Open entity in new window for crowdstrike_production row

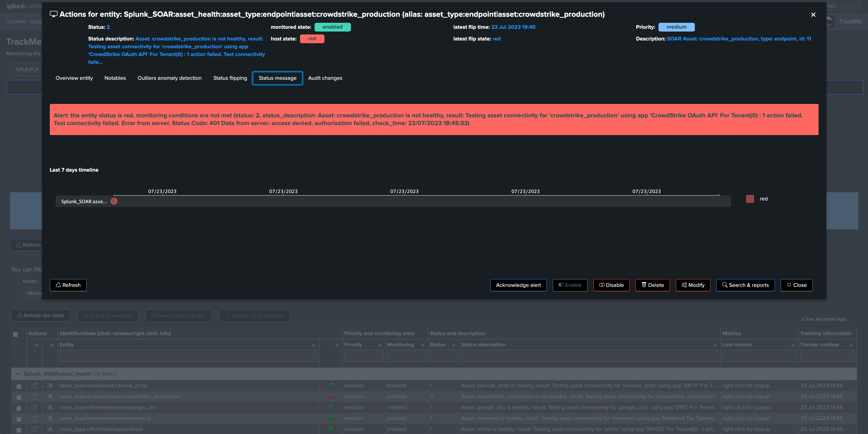(34, 396)
